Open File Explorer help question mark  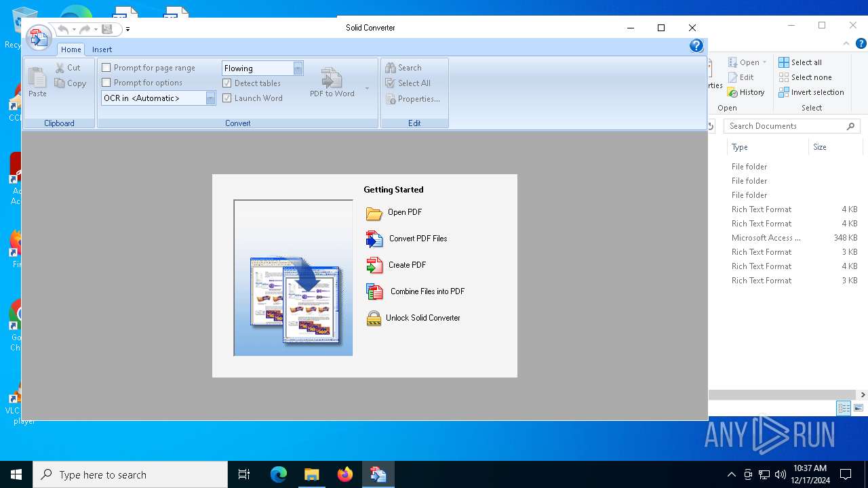[861, 44]
